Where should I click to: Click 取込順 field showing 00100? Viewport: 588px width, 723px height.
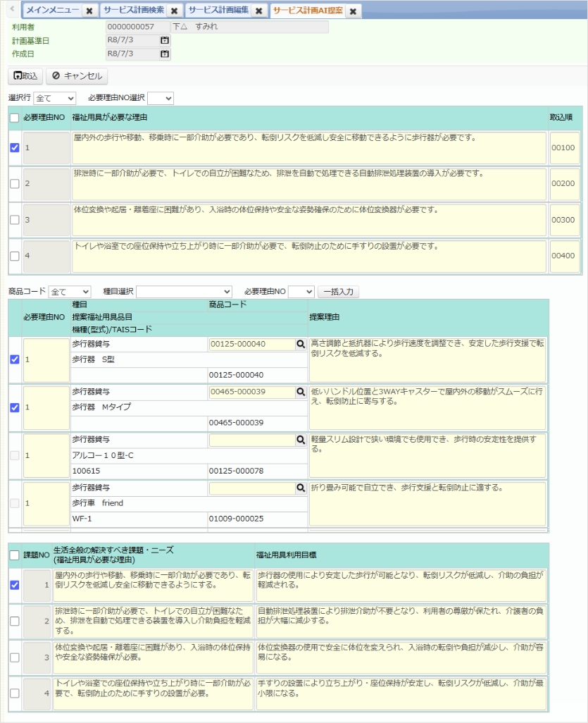pyautogui.click(x=565, y=148)
